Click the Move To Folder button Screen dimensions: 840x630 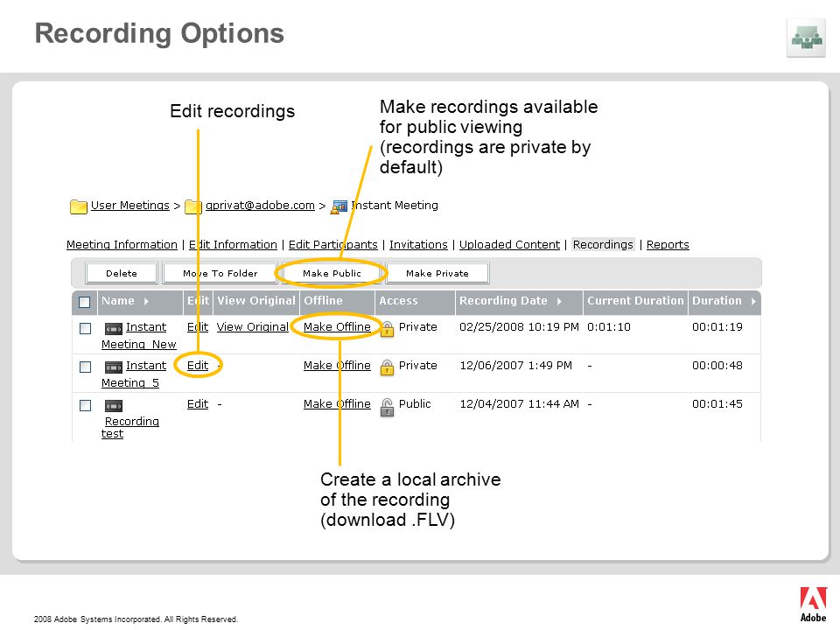click(220, 273)
